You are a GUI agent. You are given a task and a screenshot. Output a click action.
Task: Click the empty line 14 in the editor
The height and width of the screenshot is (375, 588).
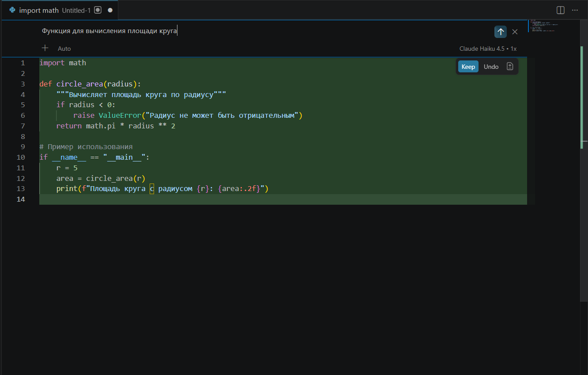coord(283,199)
